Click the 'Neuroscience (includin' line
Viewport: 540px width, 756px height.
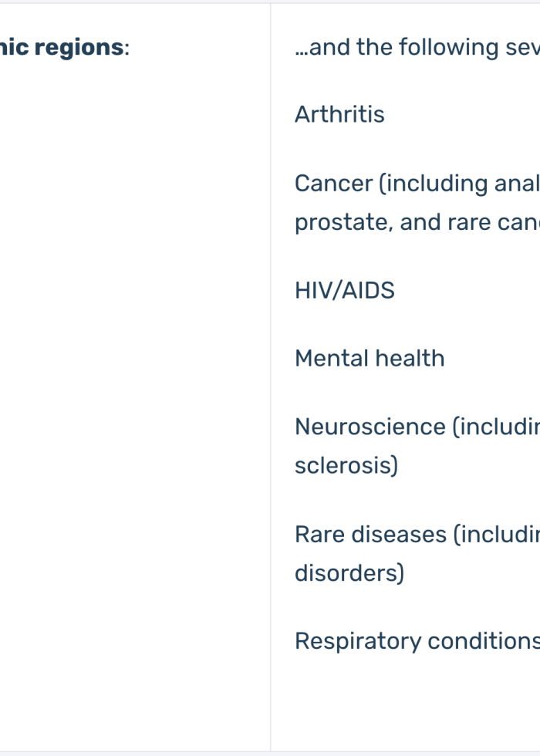(x=417, y=427)
